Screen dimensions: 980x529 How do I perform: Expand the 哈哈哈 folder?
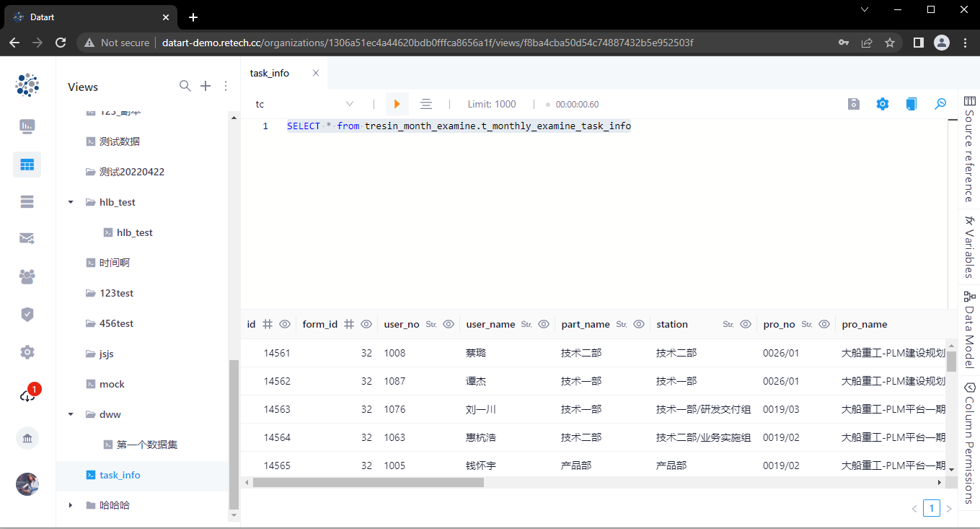click(71, 505)
